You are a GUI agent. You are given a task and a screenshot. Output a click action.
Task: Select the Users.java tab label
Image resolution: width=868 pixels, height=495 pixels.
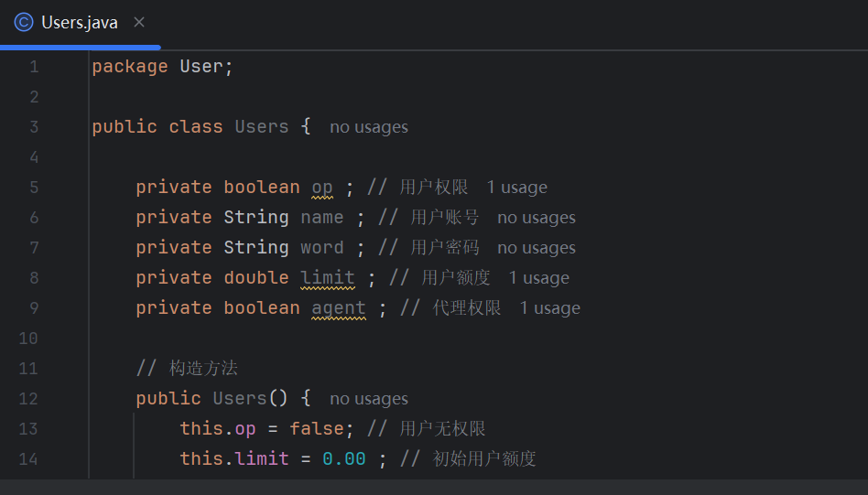(80, 23)
